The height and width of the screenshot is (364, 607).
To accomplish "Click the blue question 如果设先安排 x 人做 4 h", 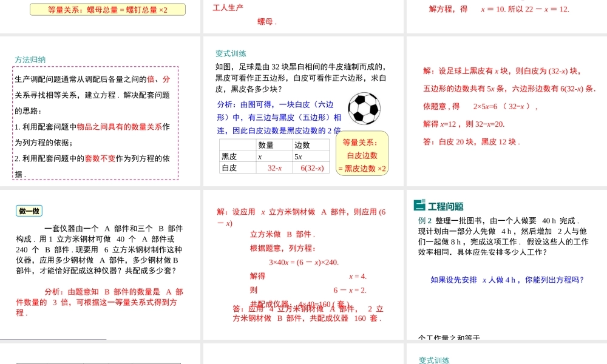I will point(507,280).
